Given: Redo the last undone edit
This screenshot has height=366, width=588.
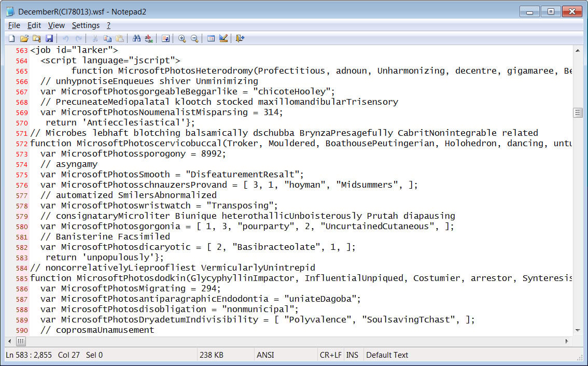Looking at the screenshot, I should pyautogui.click(x=78, y=39).
